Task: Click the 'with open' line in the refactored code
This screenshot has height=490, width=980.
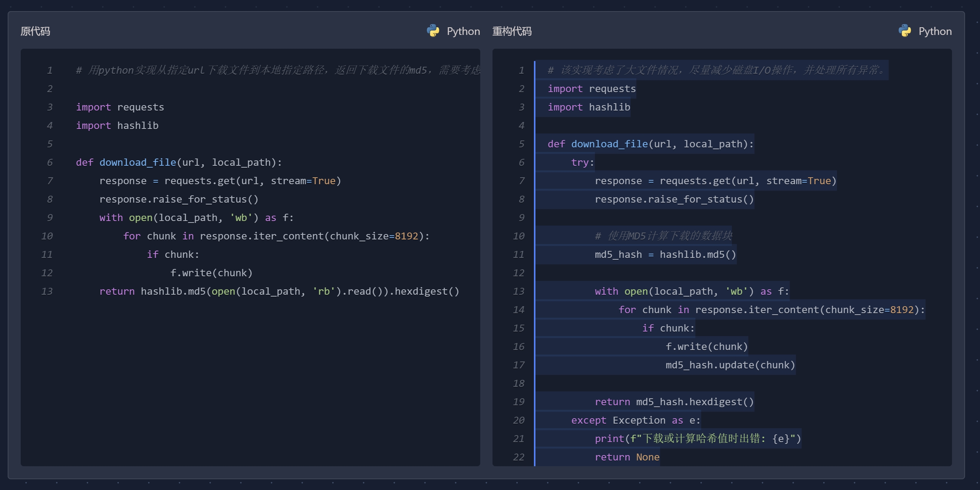Action: [692, 291]
